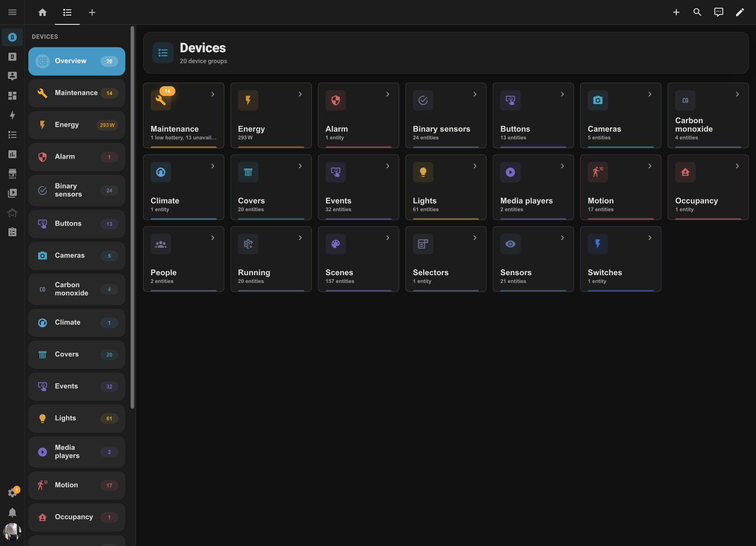Screen dimensions: 756x546
Task: Select Carbon monoxide in devices sidebar
Action: (77, 289)
